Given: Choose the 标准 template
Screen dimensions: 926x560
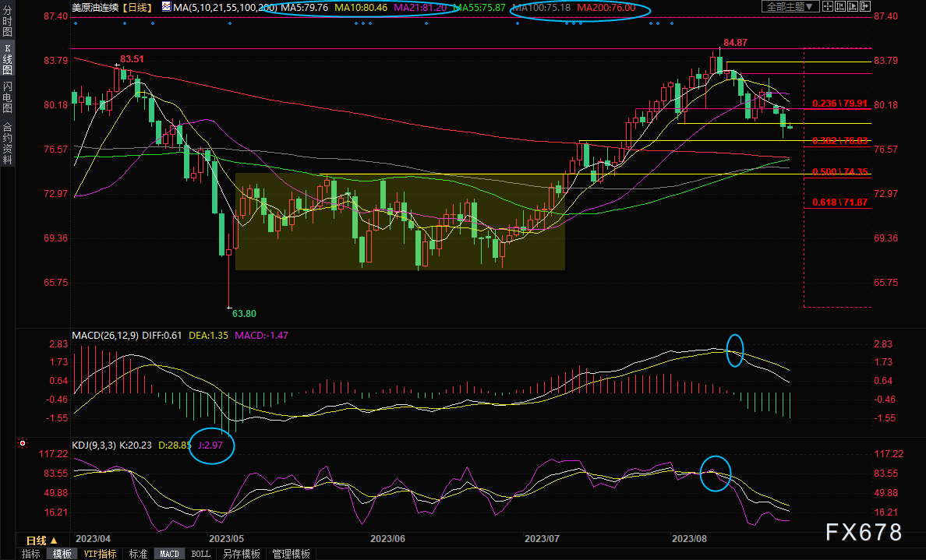Looking at the screenshot, I should click(138, 554).
